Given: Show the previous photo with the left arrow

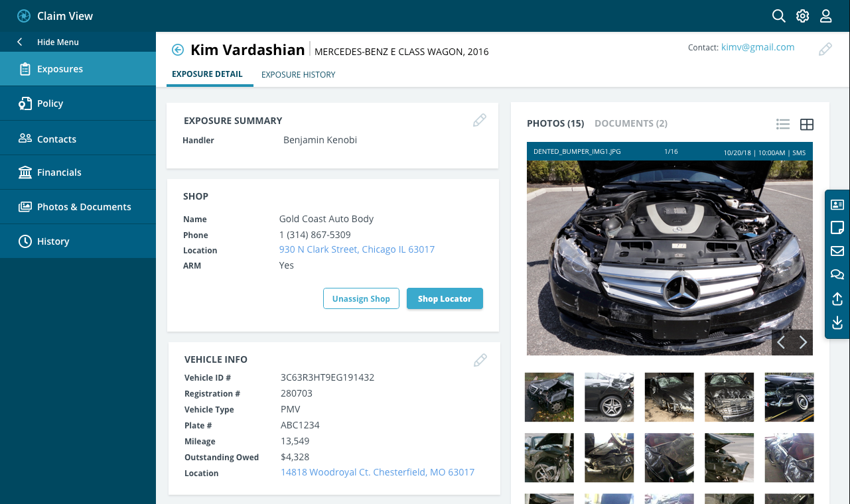Looking at the screenshot, I should (x=782, y=342).
